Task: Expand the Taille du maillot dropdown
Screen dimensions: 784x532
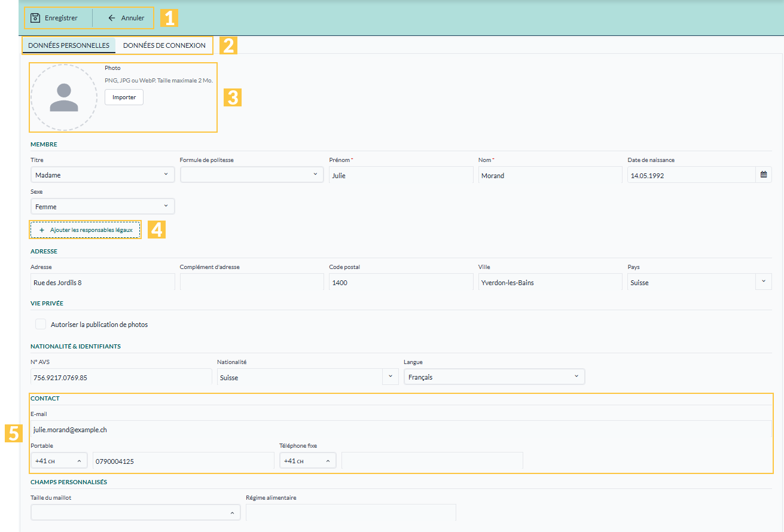Action: click(135, 513)
